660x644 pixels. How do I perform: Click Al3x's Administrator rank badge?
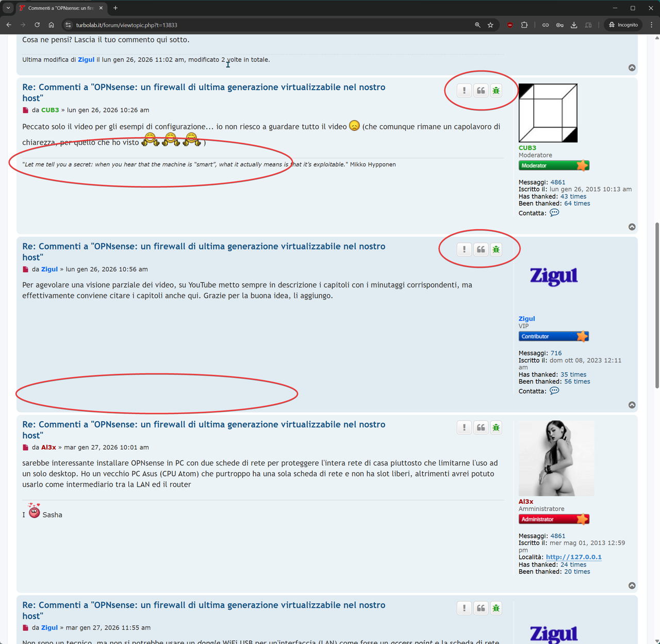coord(554,519)
